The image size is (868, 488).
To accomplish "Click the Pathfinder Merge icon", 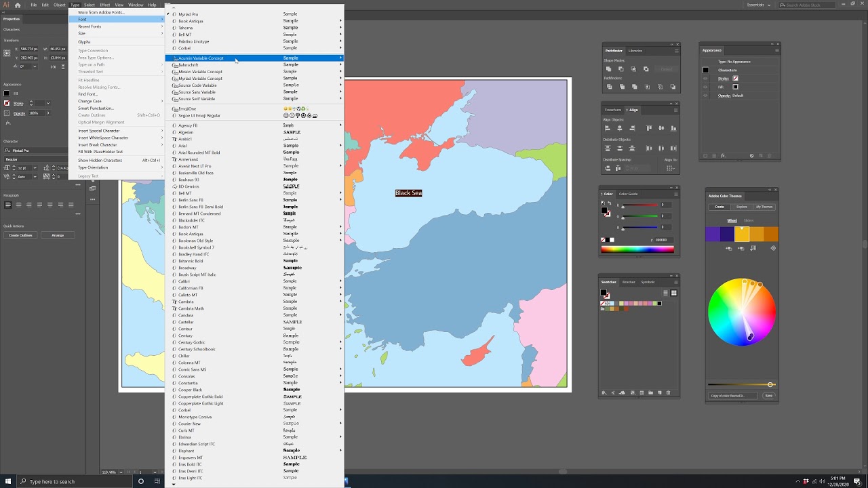I will point(635,87).
